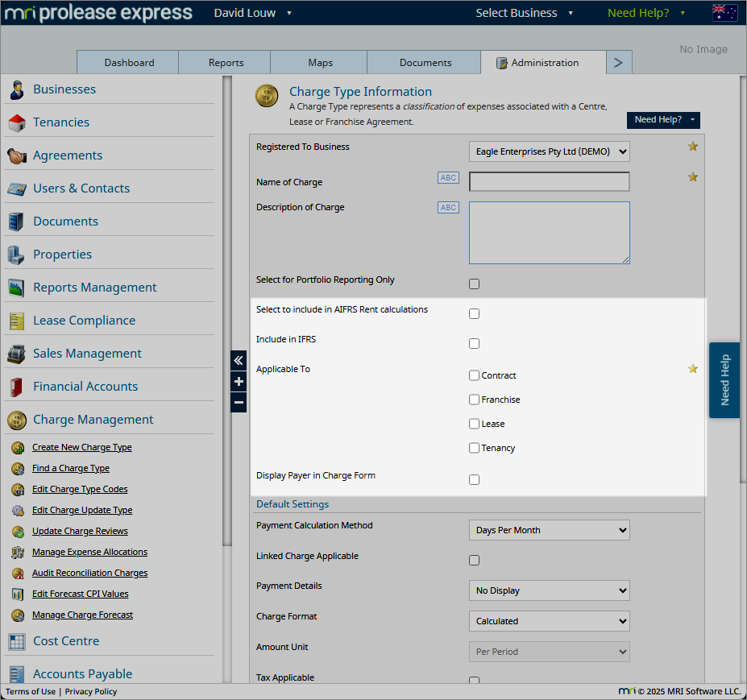The width and height of the screenshot is (747, 700).
Task: Open the Payment Details dropdown
Action: (550, 591)
